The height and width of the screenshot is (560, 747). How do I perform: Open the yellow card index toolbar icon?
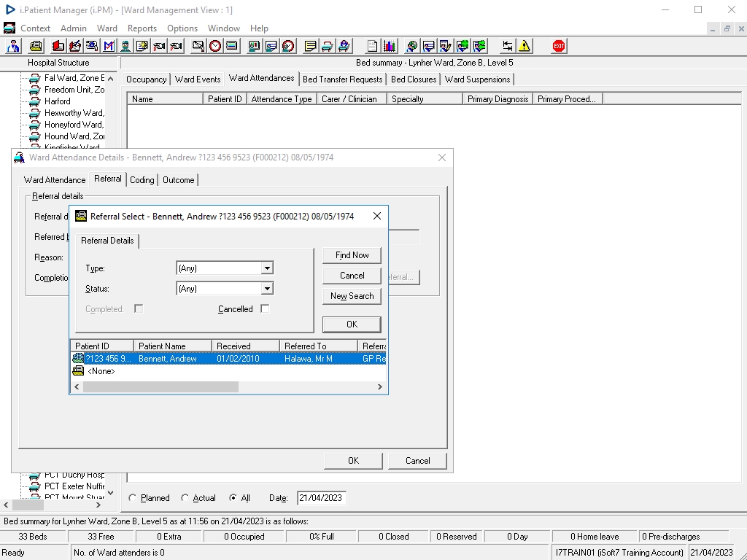pos(36,46)
